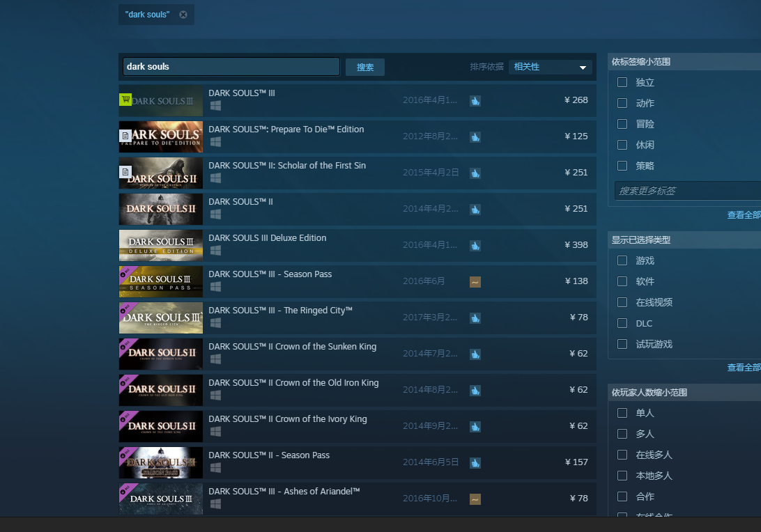
Task: Click the 2016年6月 release date
Action: tap(424, 281)
